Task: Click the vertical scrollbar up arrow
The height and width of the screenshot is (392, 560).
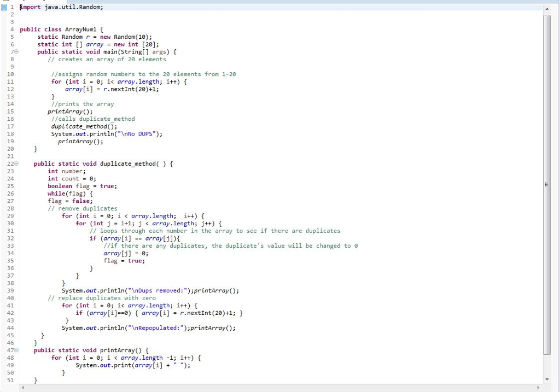Action: [x=548, y=8]
